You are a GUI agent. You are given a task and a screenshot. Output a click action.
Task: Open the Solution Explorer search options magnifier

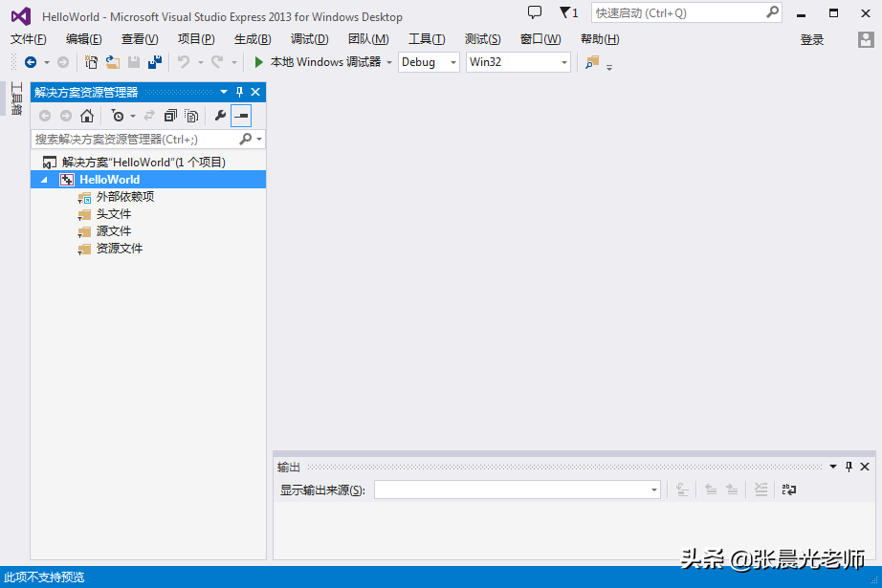pos(245,139)
